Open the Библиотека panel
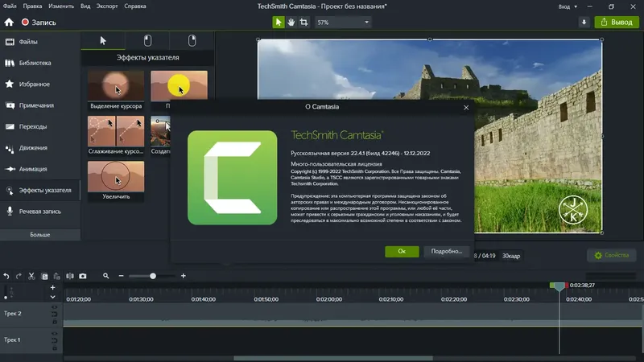Viewport: 644px width, 362px height. [x=39, y=63]
